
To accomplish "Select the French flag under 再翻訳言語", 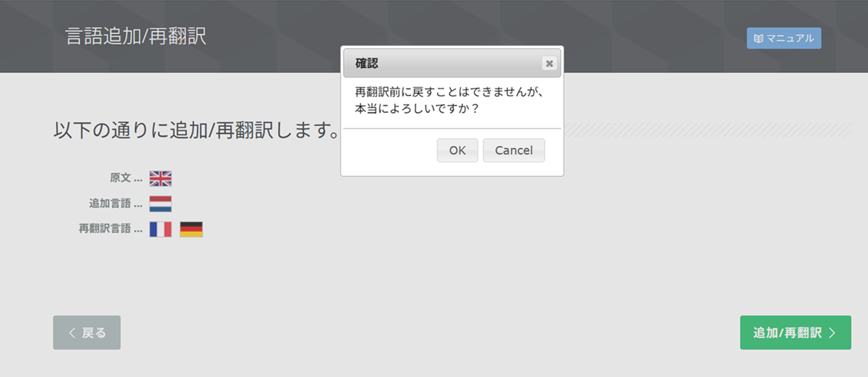I will (x=161, y=230).
